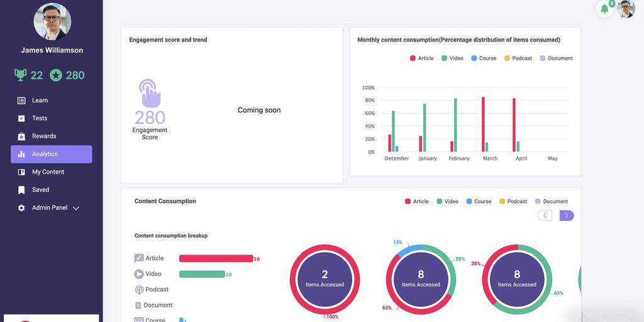Image resolution: width=644 pixels, height=322 pixels.
Task: Click the Tests checkmark icon
Action: [21, 118]
